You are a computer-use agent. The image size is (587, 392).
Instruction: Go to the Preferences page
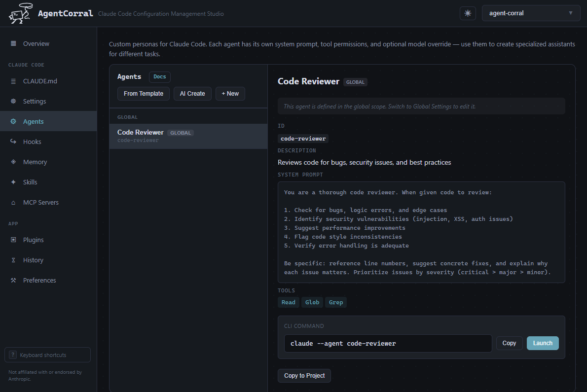point(39,280)
